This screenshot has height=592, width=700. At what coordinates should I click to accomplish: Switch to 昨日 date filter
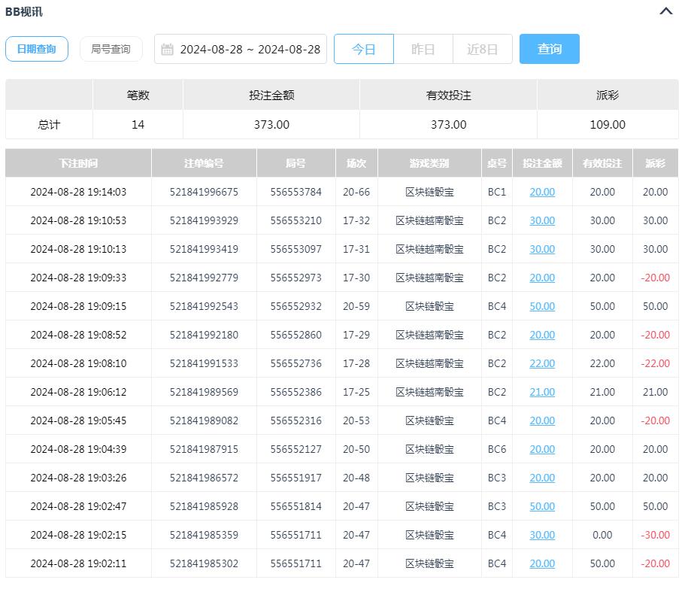pos(423,49)
